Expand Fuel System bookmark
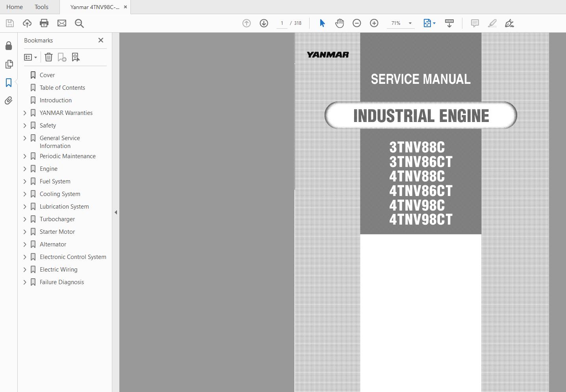Viewport: 566px width, 392px height. tap(25, 181)
